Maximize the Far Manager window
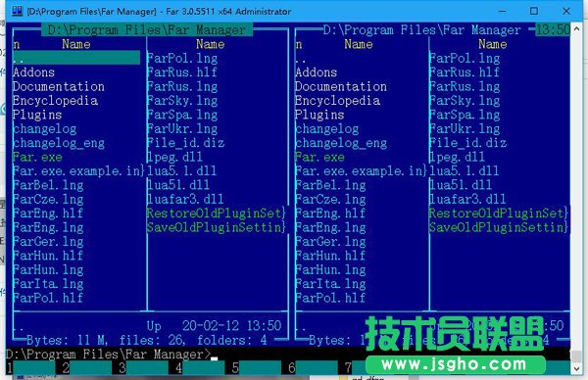Viewport: 588px width, 380px height. [534, 11]
